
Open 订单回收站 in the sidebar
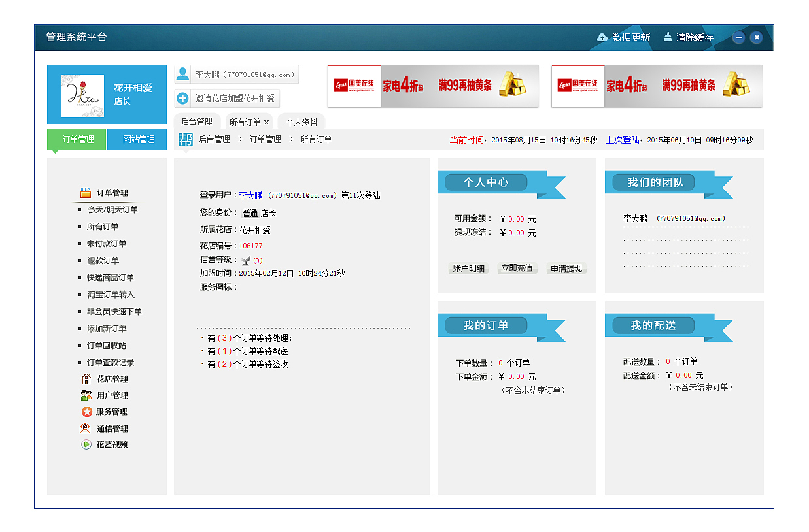click(x=107, y=346)
